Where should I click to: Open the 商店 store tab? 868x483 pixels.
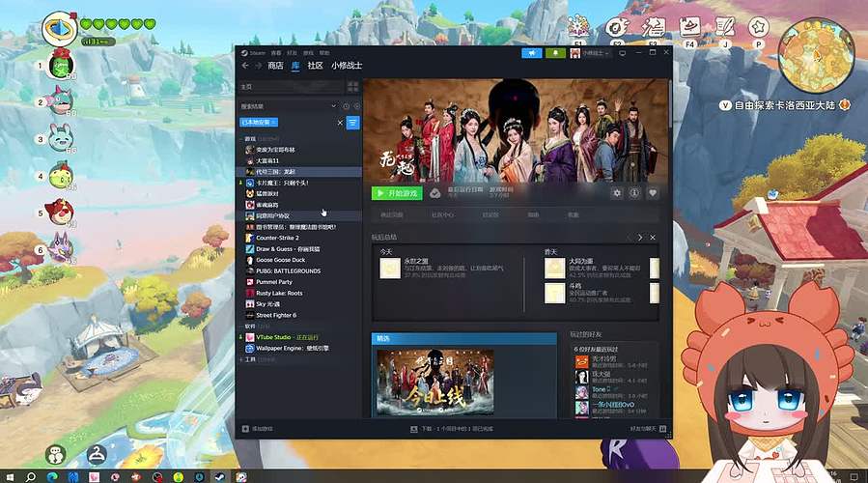point(275,66)
